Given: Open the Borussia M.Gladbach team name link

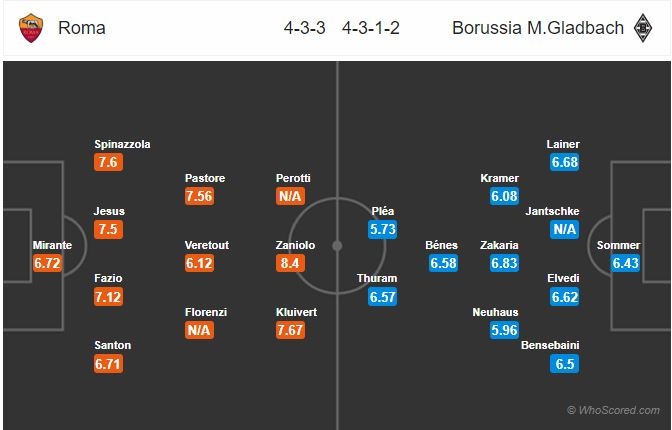Looking at the screenshot, I should pyautogui.click(x=538, y=28).
